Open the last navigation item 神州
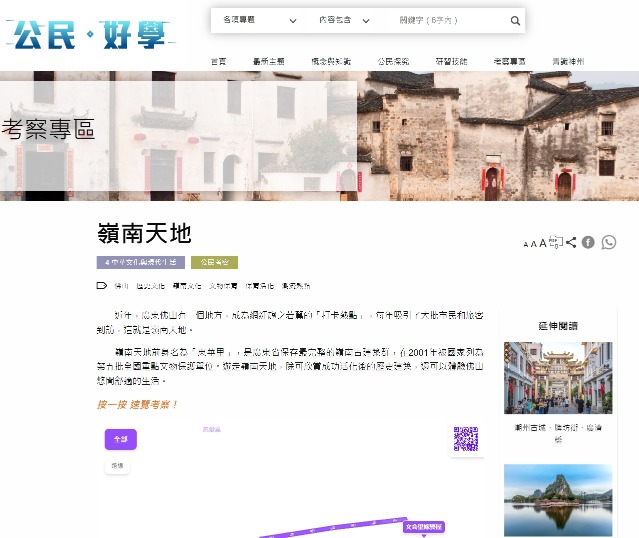This screenshot has width=639, height=538. pyautogui.click(x=568, y=62)
